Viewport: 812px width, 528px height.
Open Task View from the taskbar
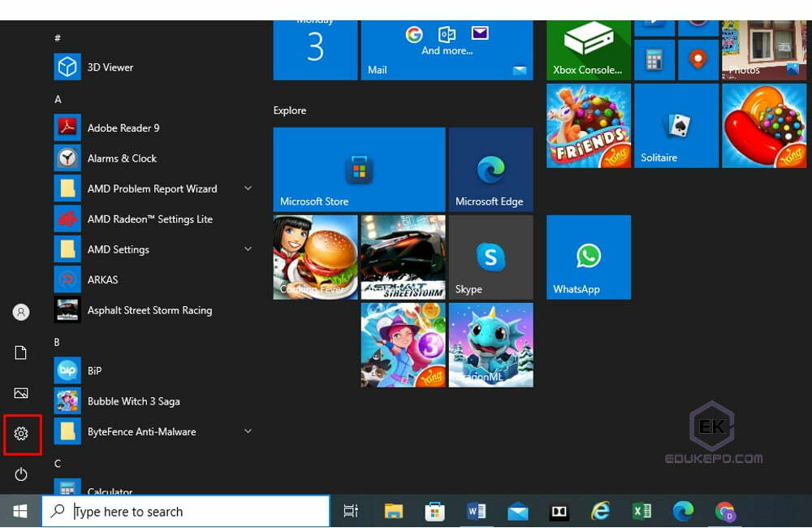tap(350, 511)
